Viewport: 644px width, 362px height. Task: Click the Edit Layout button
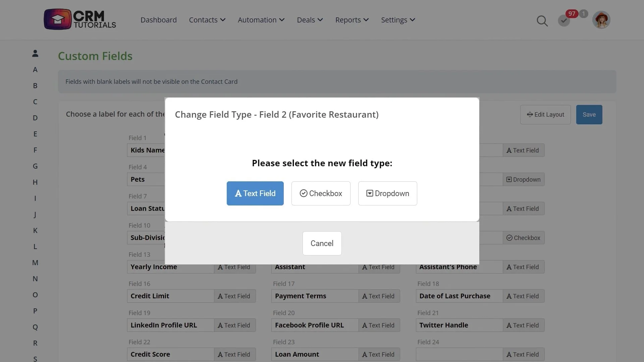coord(545,115)
